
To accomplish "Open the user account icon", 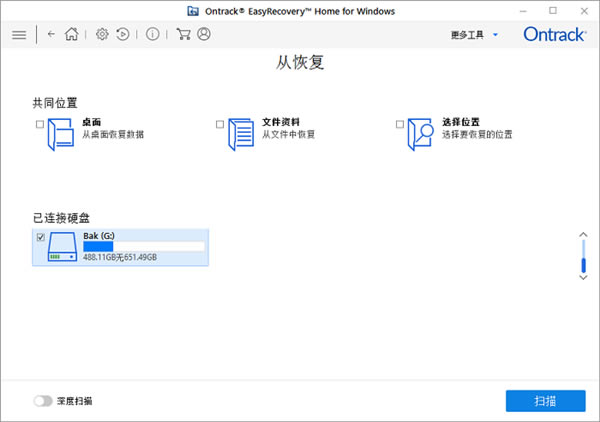I will tap(204, 34).
